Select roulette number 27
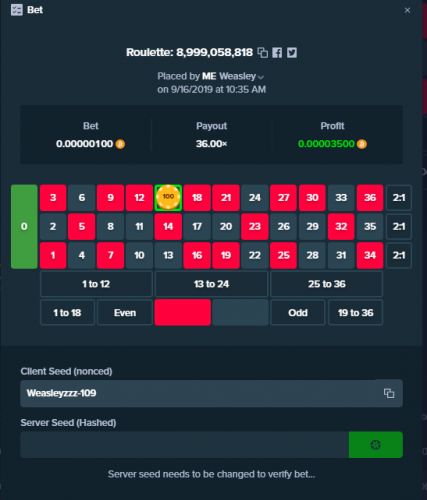Screen dimensions: 427x500 pos(284,198)
